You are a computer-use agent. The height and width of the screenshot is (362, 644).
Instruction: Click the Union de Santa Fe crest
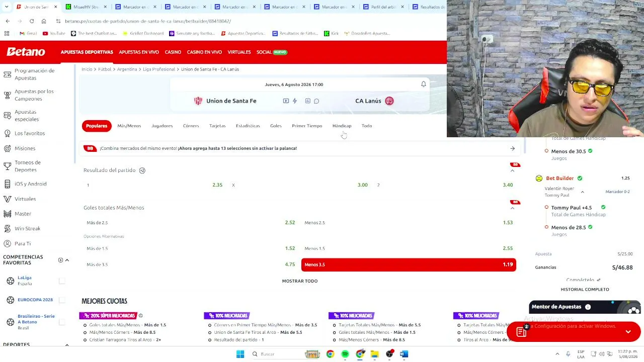point(198,101)
